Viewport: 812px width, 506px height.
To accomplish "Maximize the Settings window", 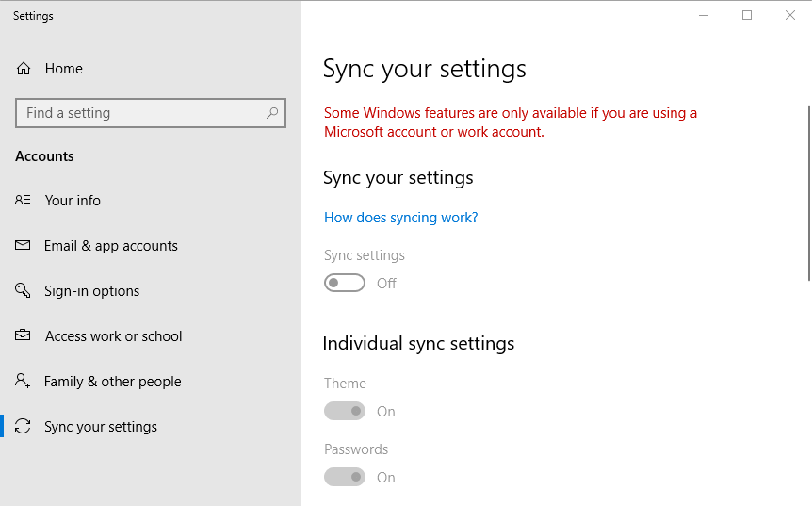I will coord(747,15).
